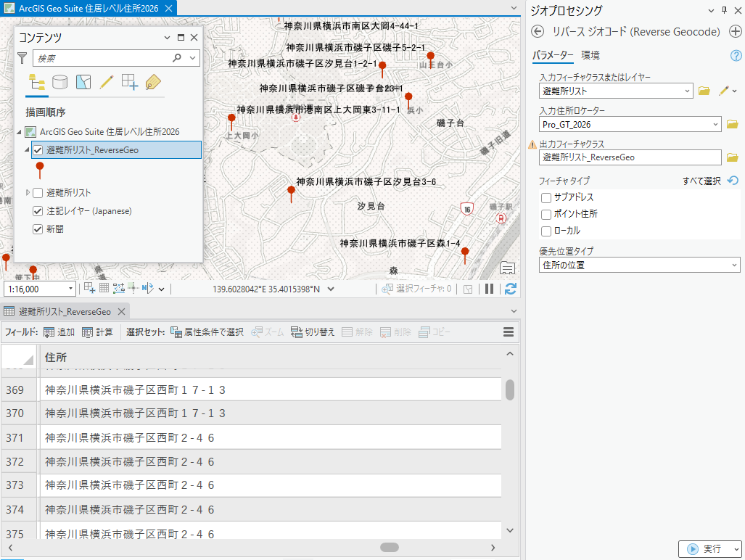Open the Contents pane options menu
Screen dimensions: 745x560
[x=167, y=38]
